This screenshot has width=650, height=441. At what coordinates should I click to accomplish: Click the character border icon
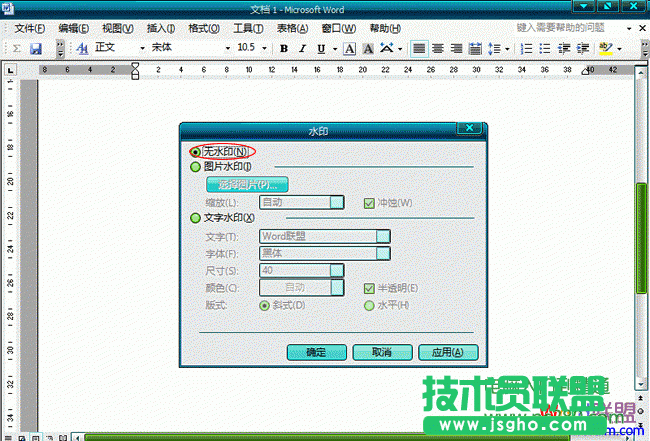coord(349,48)
